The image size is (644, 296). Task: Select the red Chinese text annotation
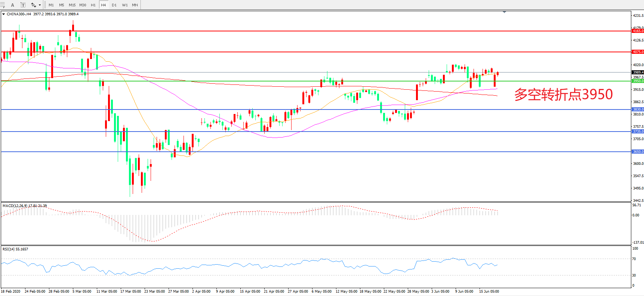[563, 95]
